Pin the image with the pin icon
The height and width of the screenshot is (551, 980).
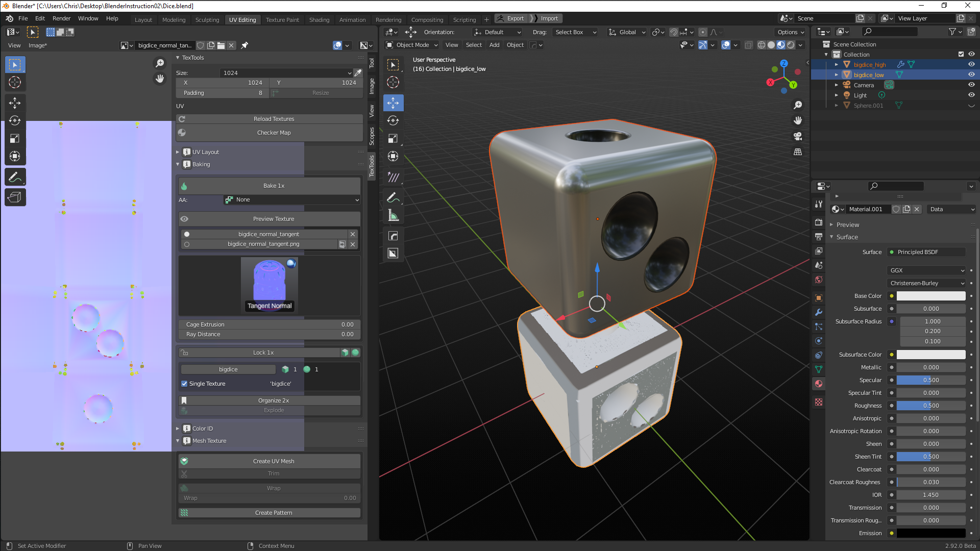(244, 45)
